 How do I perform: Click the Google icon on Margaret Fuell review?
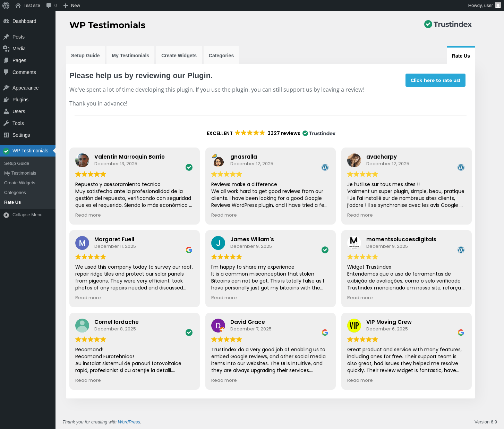pyautogui.click(x=189, y=250)
